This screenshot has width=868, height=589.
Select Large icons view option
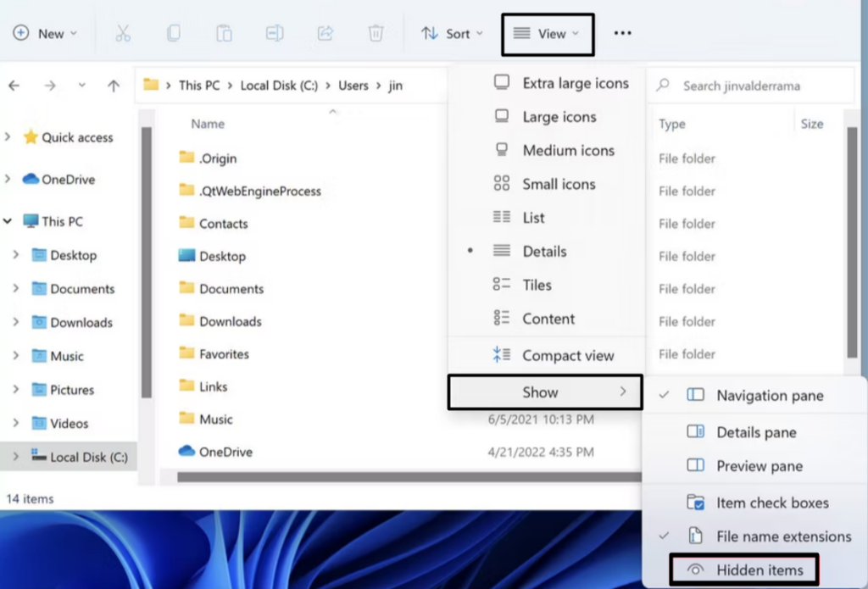[x=559, y=117]
